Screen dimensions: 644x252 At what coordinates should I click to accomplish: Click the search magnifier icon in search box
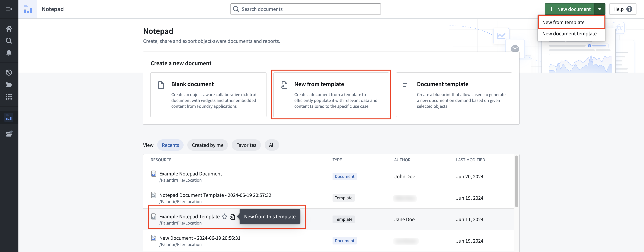coord(236,9)
